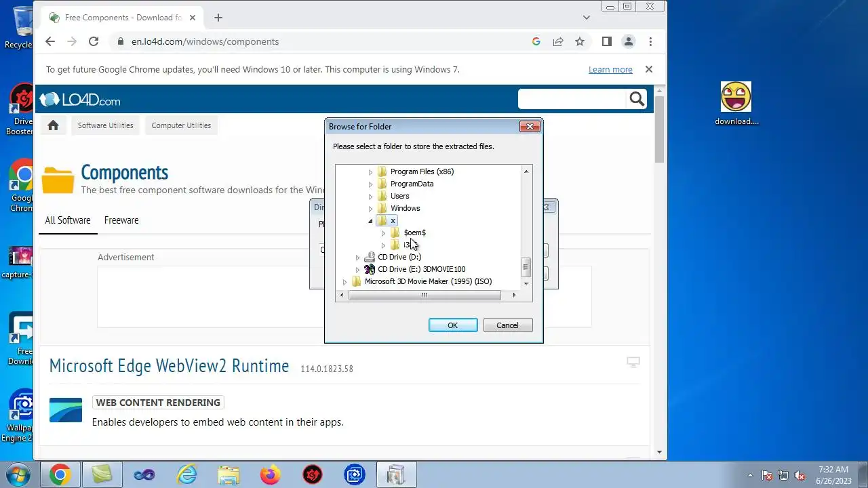This screenshot has height=488, width=868.
Task: Open the Driver Booster taskbar icon
Action: 312,475
